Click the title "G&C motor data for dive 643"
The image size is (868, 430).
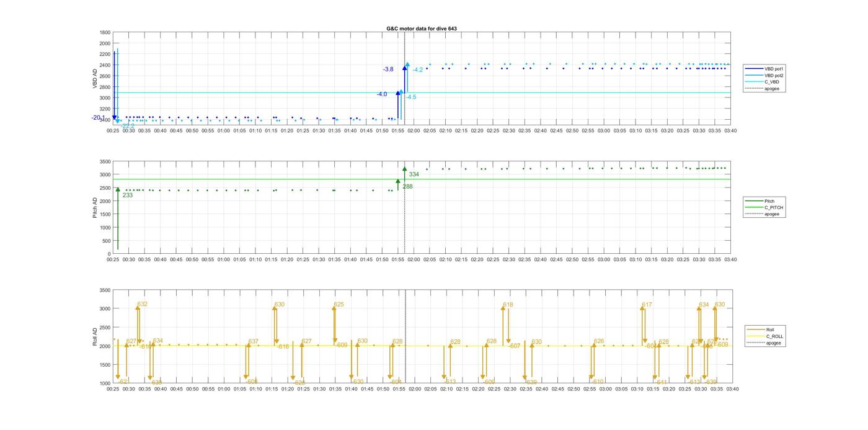pos(422,29)
